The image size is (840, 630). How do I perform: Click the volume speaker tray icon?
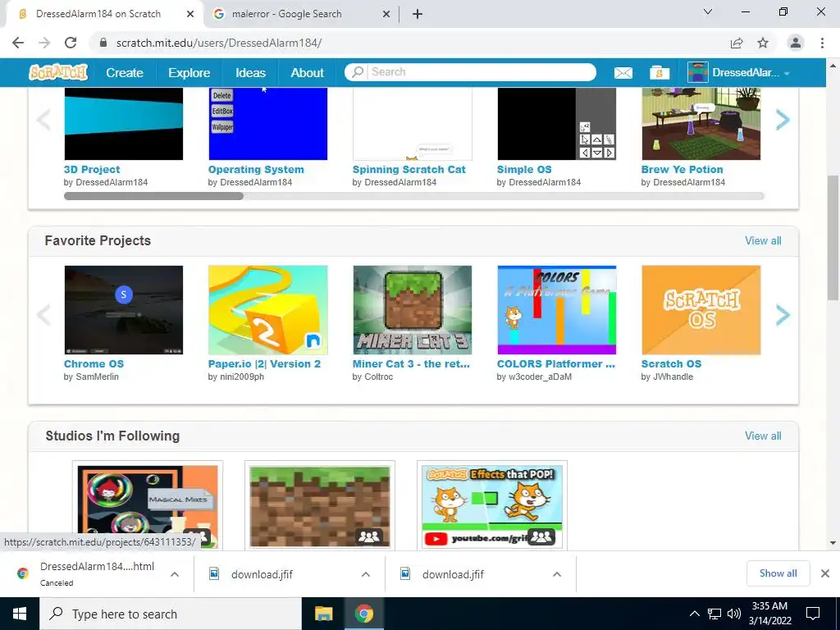(734, 614)
